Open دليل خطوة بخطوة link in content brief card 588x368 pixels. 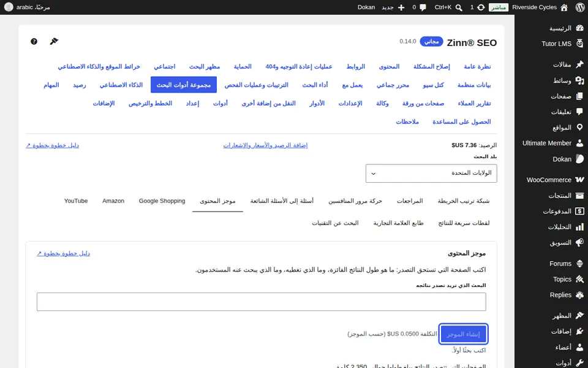pyautogui.click(x=63, y=253)
